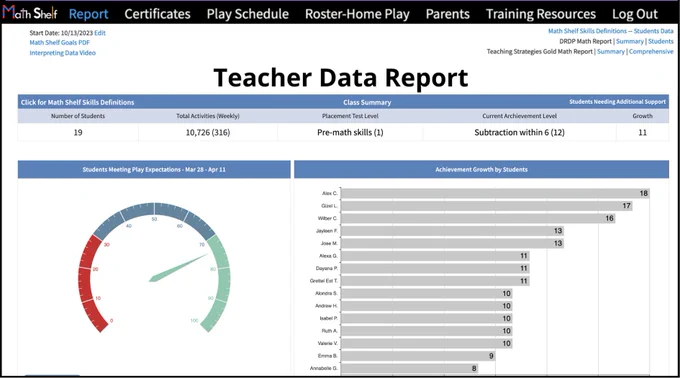This screenshot has height=378, width=680.
Task: Click Alondra S.'s growth bar
Action: (x=427, y=293)
